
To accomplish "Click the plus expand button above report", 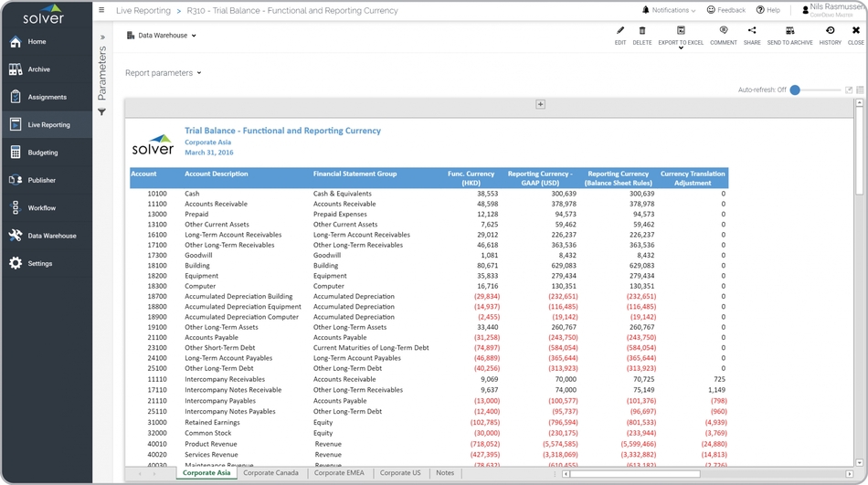I will pyautogui.click(x=540, y=105).
